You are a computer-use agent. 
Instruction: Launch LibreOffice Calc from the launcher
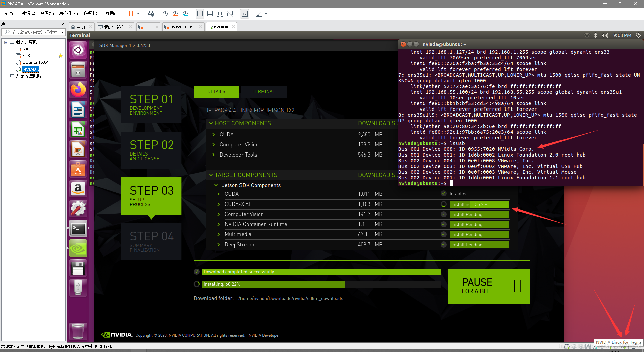78,129
